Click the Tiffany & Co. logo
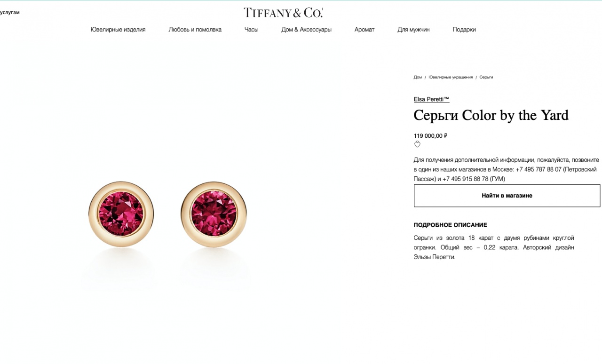Viewport: 602px width, 364px height. pos(283,13)
